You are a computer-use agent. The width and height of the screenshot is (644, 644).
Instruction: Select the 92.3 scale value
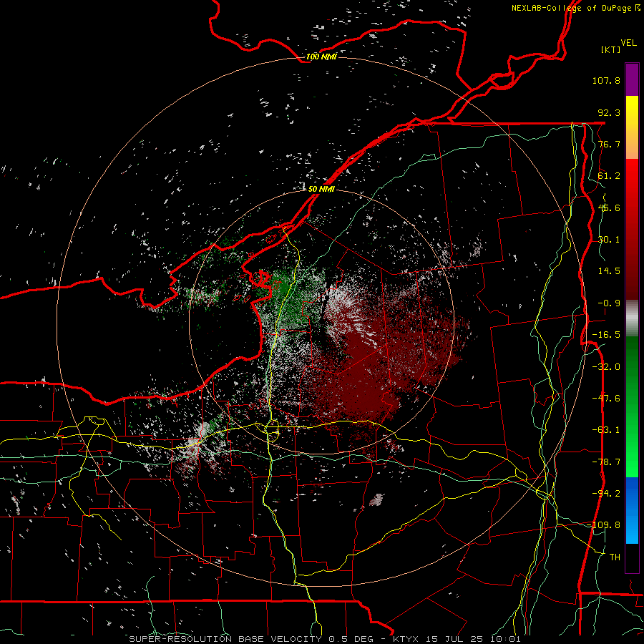click(609, 112)
